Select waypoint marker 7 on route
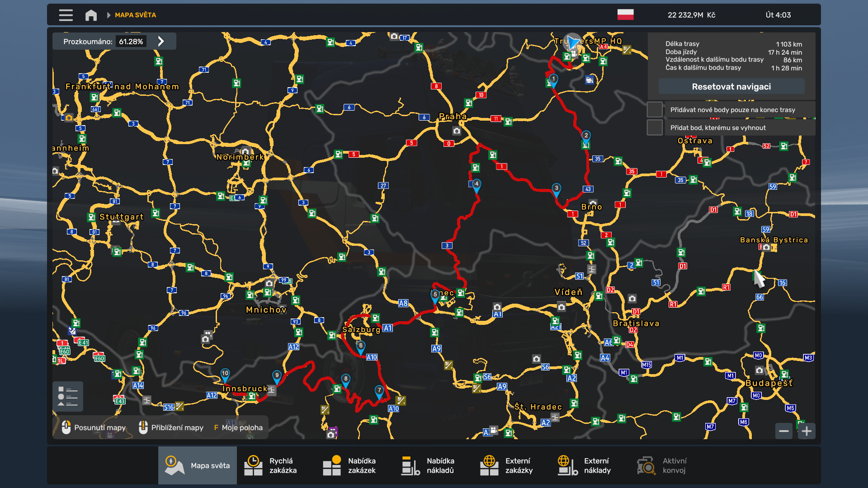This screenshot has width=868, height=488. [x=379, y=391]
